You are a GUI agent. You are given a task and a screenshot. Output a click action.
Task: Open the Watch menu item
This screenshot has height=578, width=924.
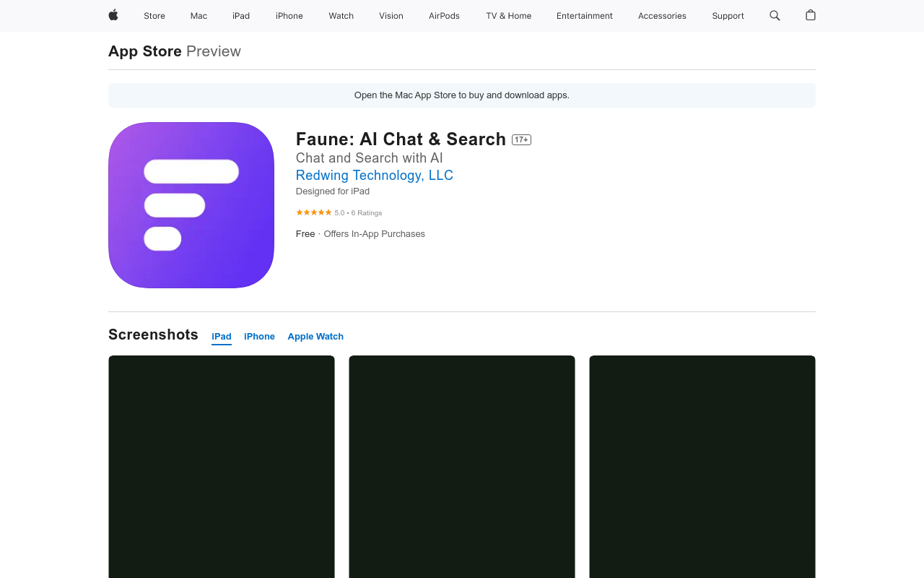tap(341, 16)
